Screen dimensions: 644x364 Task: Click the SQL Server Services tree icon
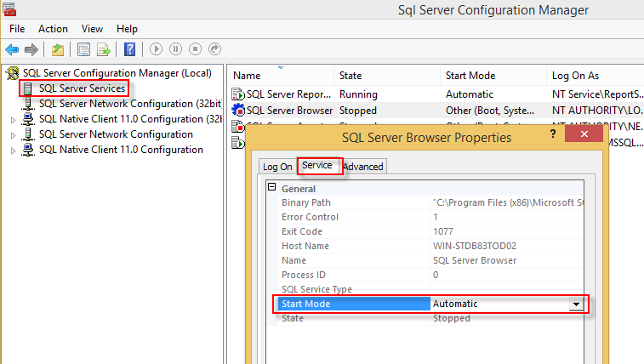[28, 88]
